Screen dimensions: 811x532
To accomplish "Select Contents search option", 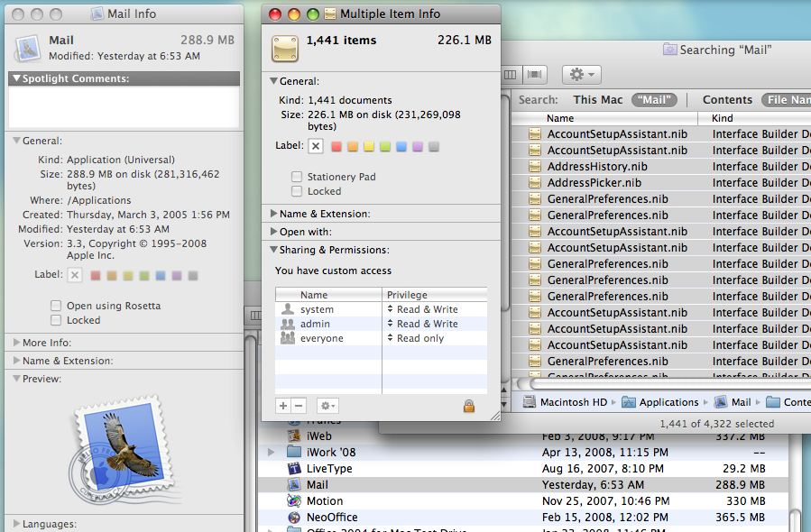I will [x=727, y=100].
